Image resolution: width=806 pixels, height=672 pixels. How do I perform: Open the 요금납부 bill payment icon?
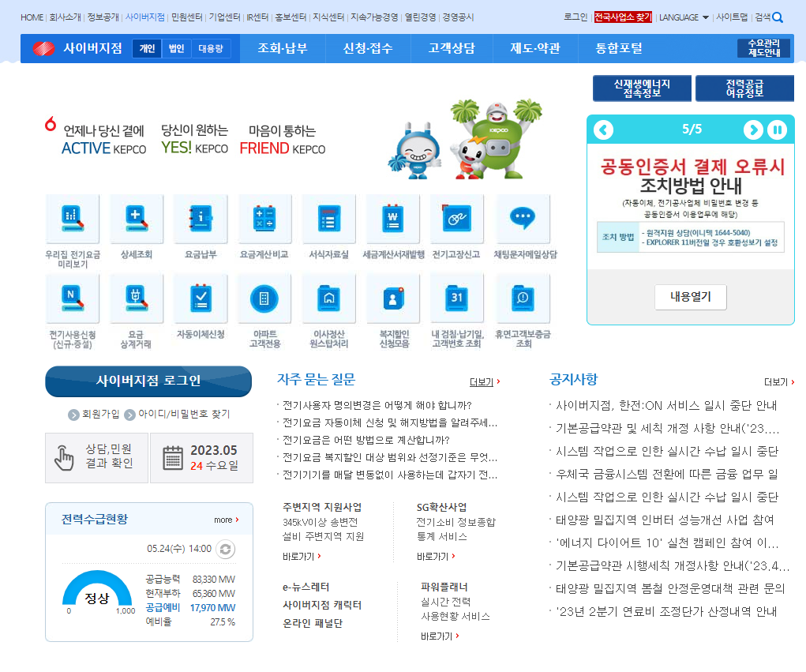201,221
